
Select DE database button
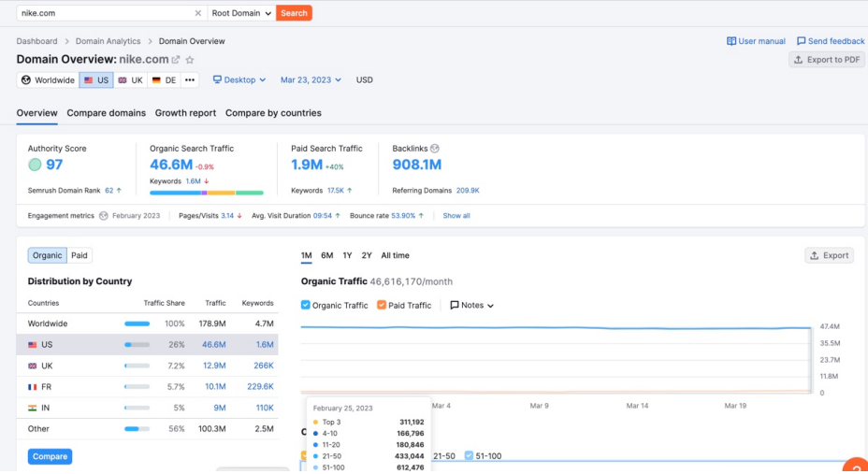(x=165, y=80)
